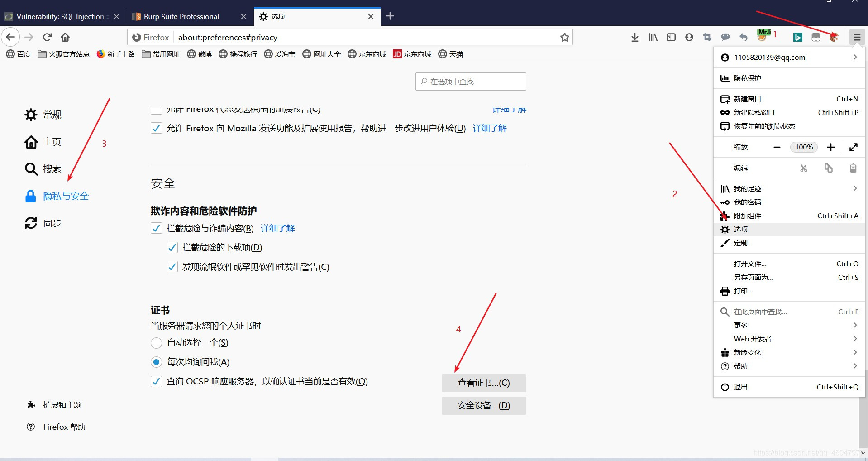868x461 pixels.
Task: Go back with the back arrow button
Action: (10, 37)
